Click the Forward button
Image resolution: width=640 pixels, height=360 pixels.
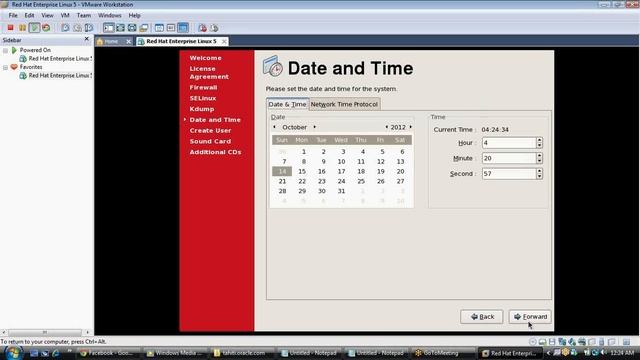coord(530,317)
